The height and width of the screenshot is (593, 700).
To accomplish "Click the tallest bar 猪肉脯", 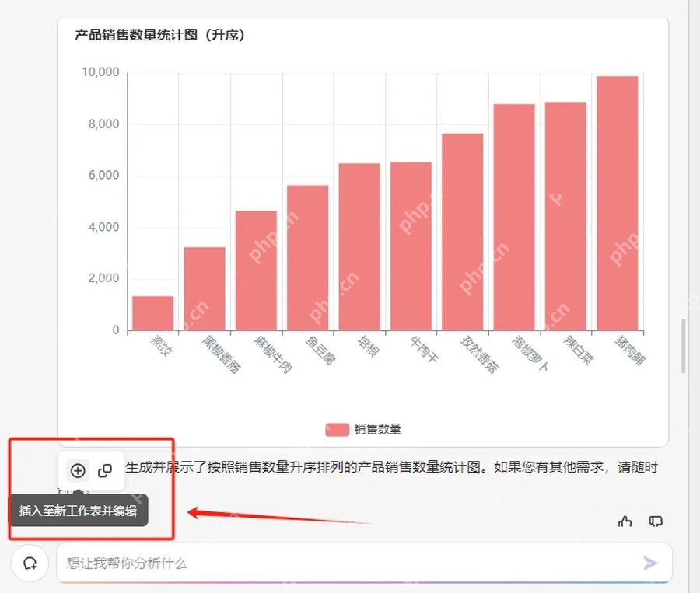I will coord(618,204).
